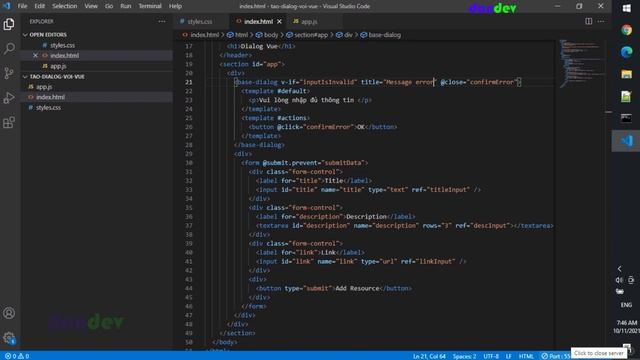This screenshot has height=360, width=640.
Task: Open the Go menu
Action: point(109,6)
